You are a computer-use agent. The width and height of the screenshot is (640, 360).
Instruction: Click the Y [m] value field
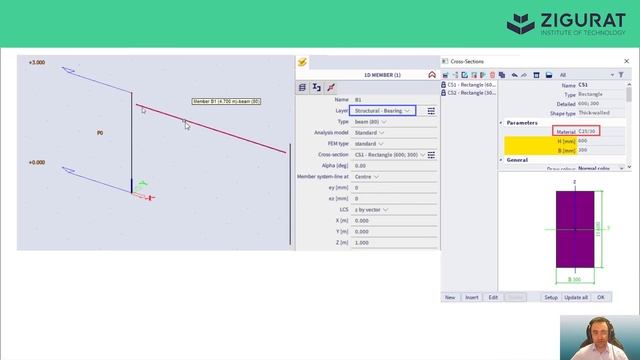(x=395, y=231)
